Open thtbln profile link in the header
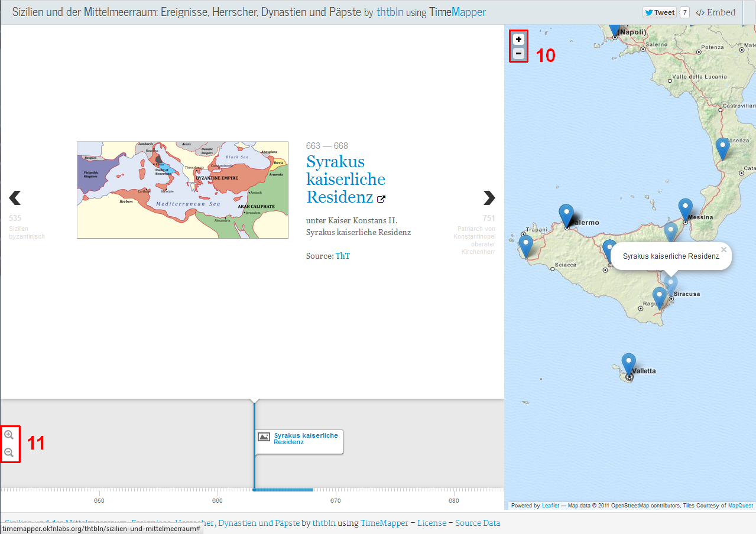Screen dimensions: 756x534 390,12
